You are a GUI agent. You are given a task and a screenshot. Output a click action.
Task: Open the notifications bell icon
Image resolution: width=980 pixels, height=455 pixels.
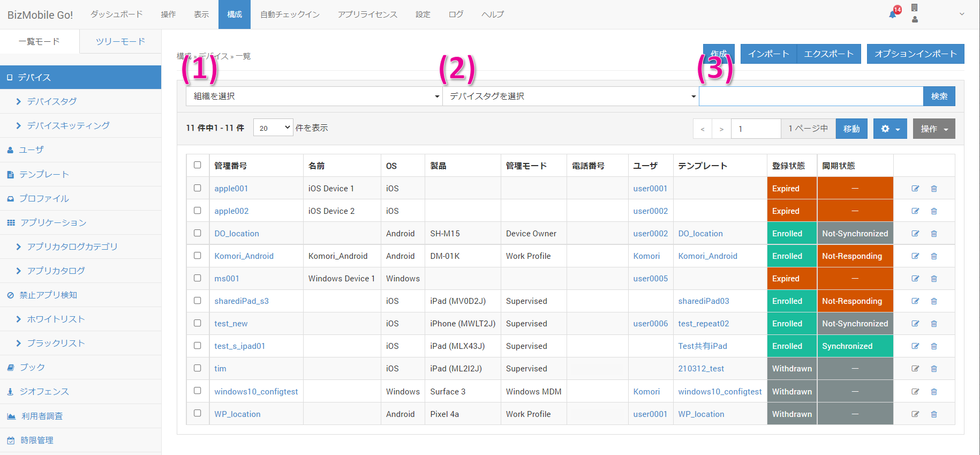coord(893,14)
